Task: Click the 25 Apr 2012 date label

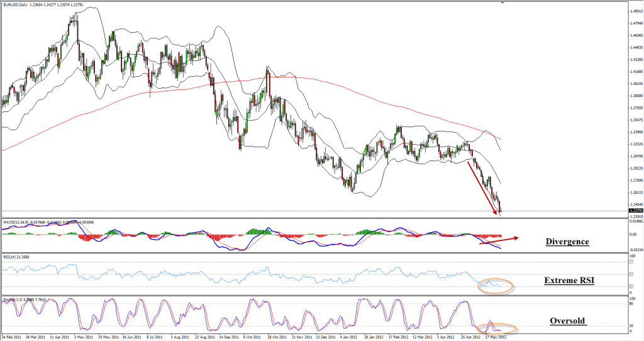Action: [x=470, y=337]
